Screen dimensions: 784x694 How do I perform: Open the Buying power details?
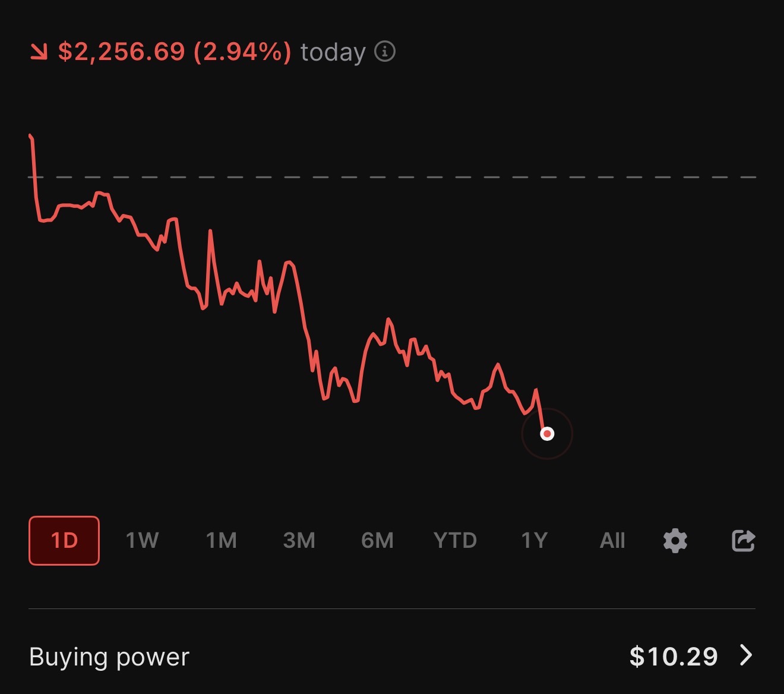[x=109, y=657]
